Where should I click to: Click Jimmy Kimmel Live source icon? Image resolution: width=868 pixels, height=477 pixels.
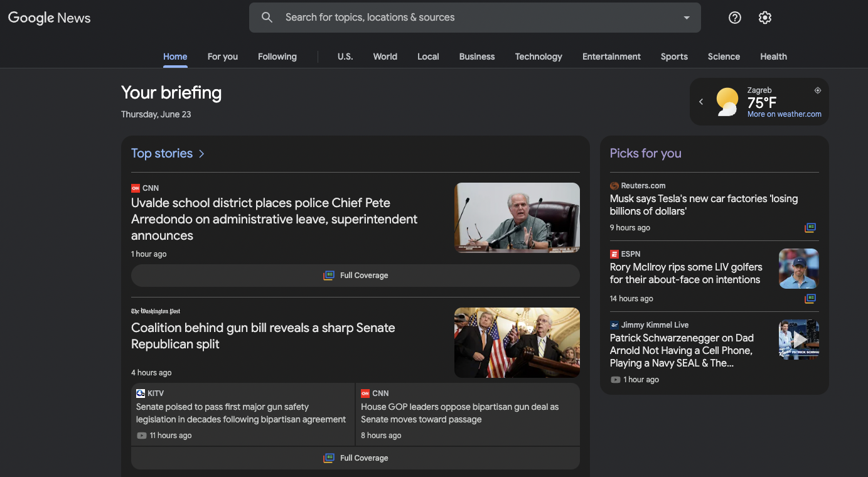(x=614, y=325)
